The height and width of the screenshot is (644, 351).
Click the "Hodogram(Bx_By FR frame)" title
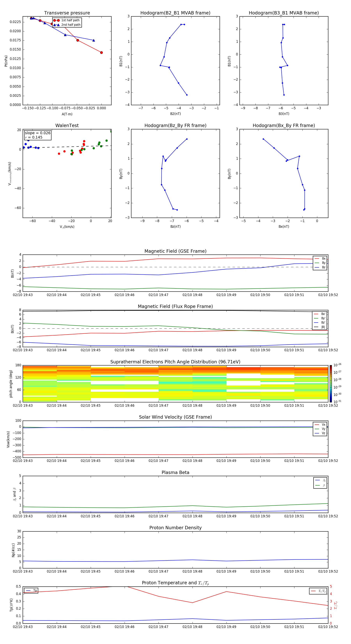[x=284, y=125]
